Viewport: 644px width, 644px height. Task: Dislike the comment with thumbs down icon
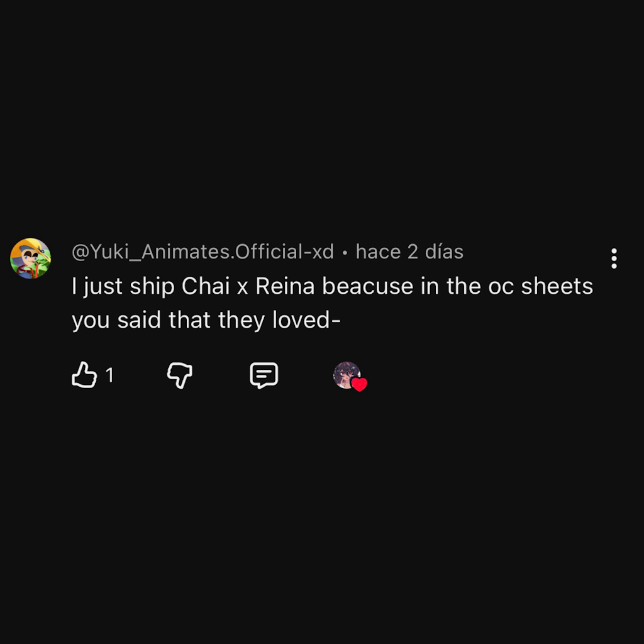click(179, 375)
